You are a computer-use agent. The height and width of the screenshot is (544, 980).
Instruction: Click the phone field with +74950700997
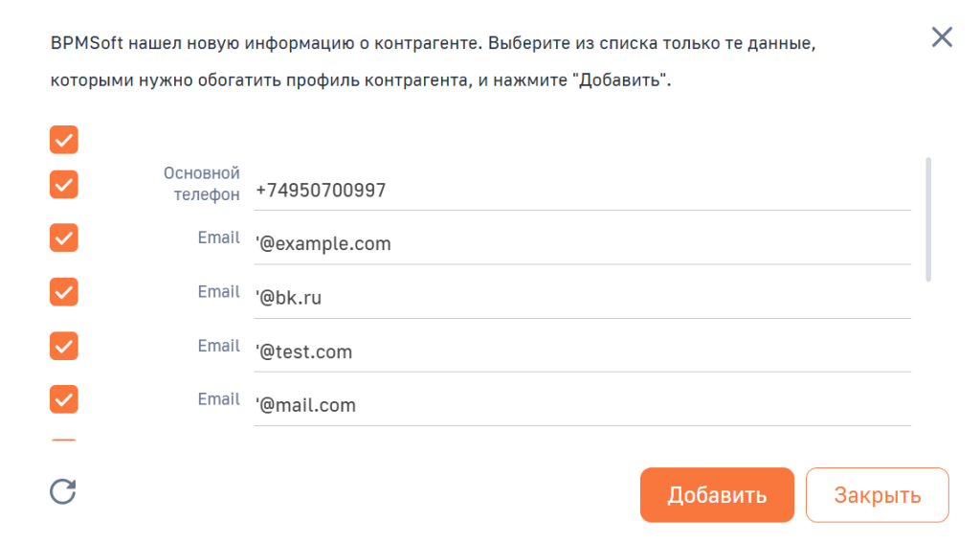(582, 191)
